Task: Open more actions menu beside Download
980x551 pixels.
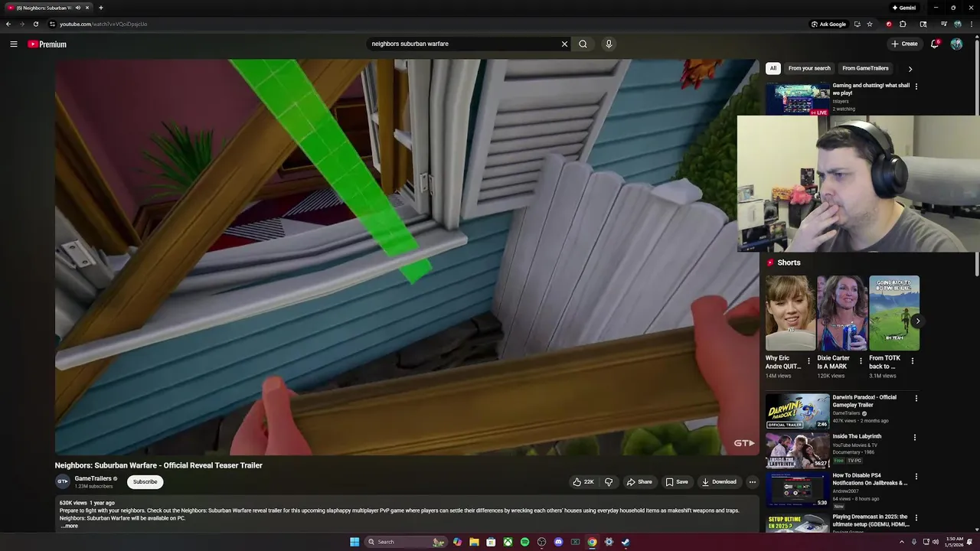Action: click(x=753, y=482)
